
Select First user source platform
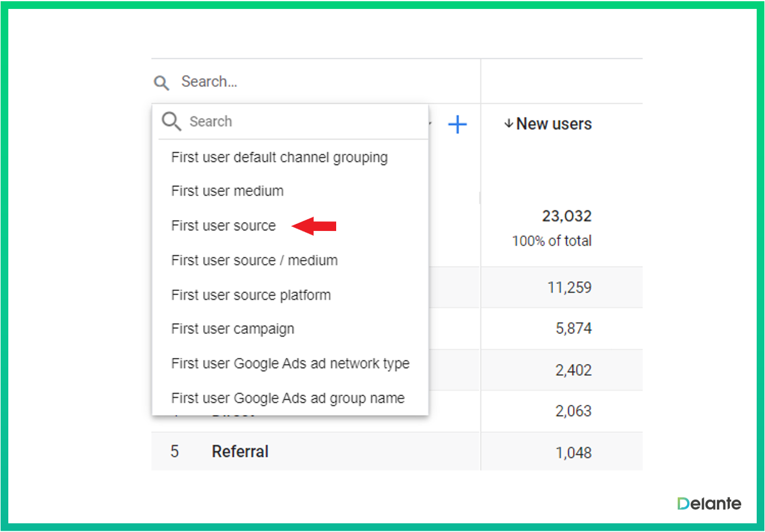(x=251, y=295)
